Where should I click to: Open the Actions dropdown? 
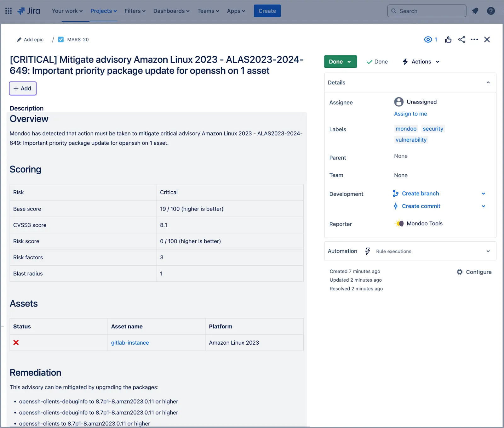point(421,62)
